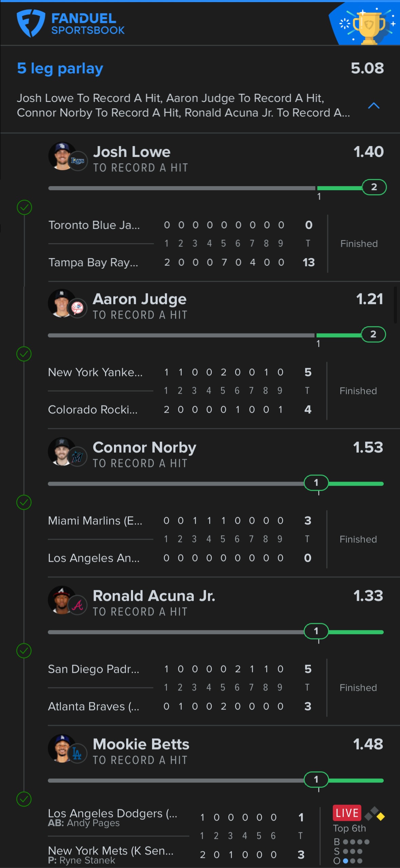This screenshot has width=400, height=868.
Task: Click the Josh Lowe hit progress marker 2
Action: tap(374, 187)
